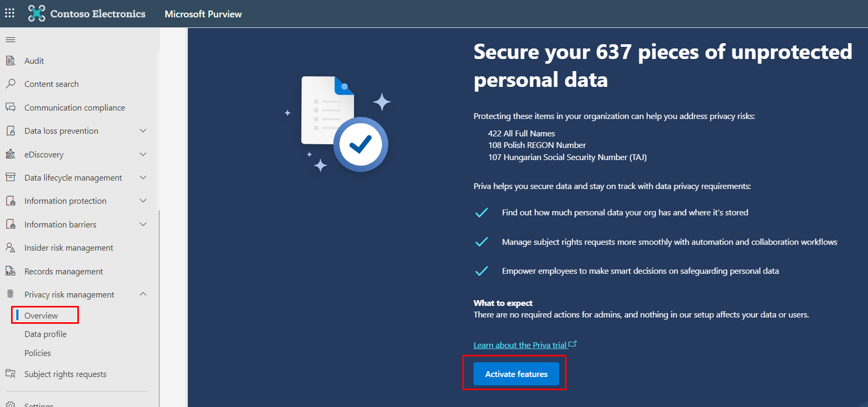Collapse the navigation pane hamburger icon
Screen dimensions: 868x407
coord(11,39)
